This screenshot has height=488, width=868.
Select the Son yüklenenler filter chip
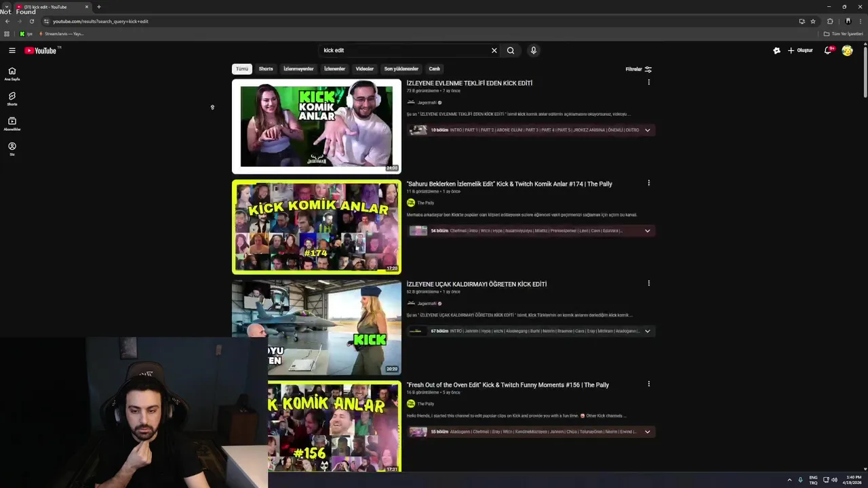pyautogui.click(x=401, y=68)
